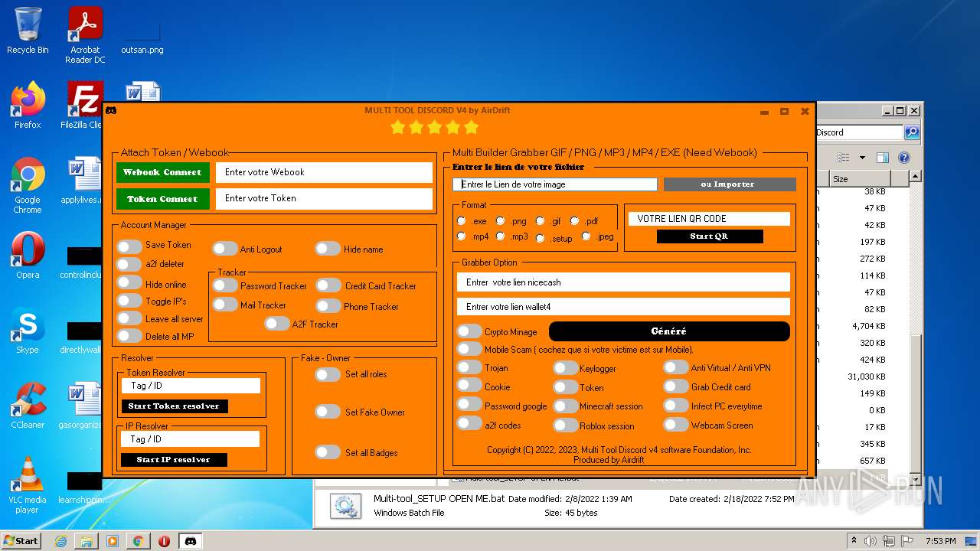Select the .mp4 format radio button
Screen dimensions: 980x551
pyautogui.click(x=461, y=236)
